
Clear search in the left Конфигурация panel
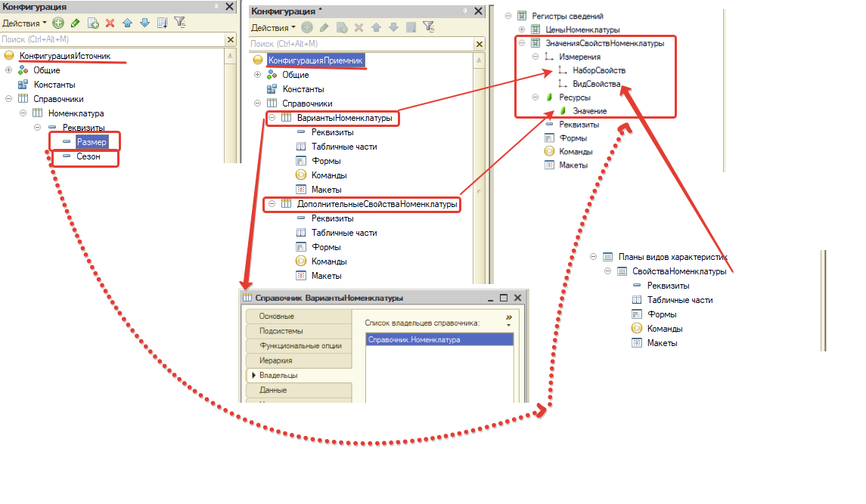pos(231,39)
